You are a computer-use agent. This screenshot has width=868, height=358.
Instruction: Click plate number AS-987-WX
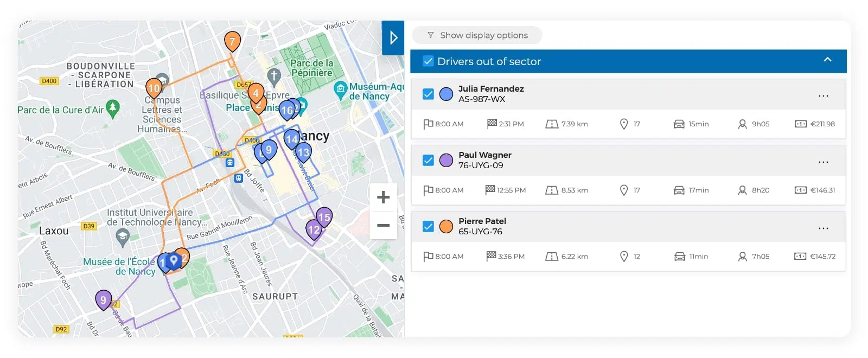click(482, 99)
